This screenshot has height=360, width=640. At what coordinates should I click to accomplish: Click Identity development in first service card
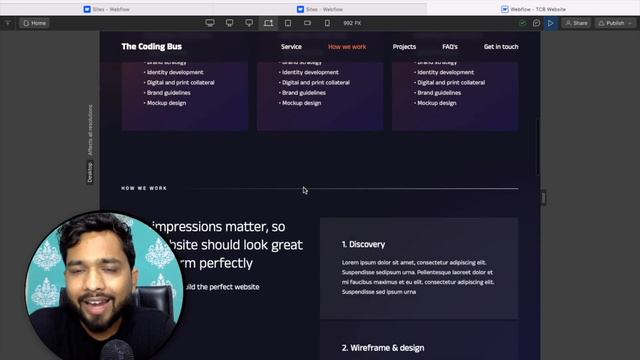175,72
